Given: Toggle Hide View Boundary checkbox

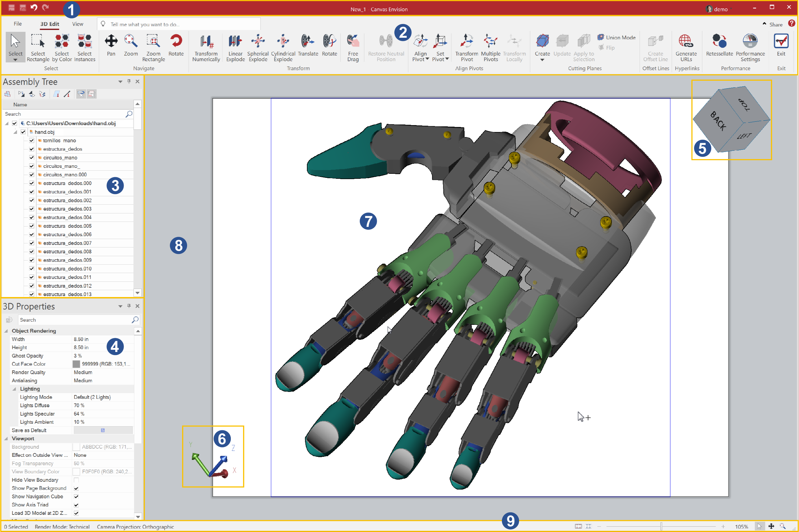Looking at the screenshot, I should 77,480.
